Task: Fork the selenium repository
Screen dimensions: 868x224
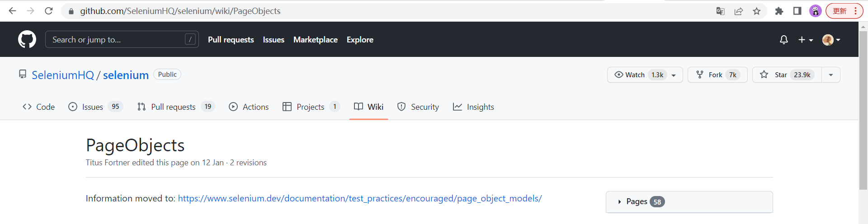Action: 717,75
